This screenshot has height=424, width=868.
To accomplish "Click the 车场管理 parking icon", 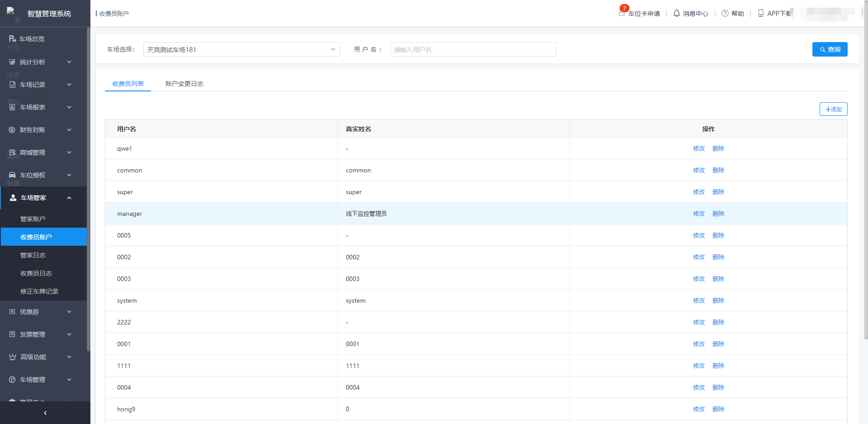I will (x=12, y=380).
